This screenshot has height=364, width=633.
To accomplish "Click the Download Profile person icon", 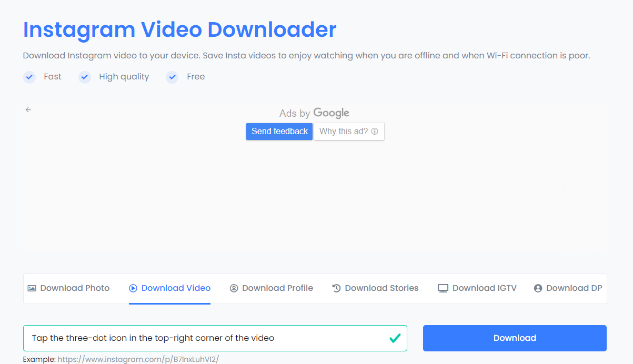I will point(234,288).
